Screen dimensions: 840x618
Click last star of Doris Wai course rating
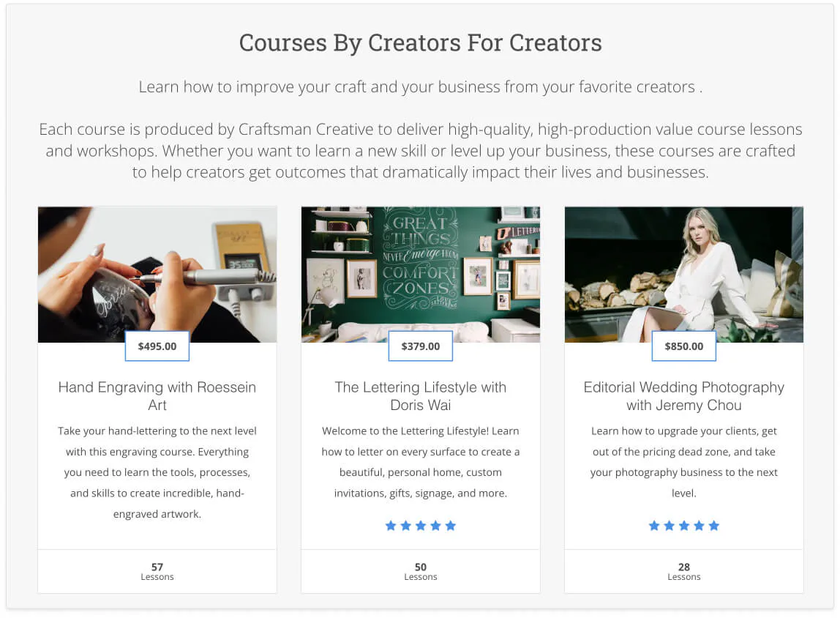pos(451,526)
